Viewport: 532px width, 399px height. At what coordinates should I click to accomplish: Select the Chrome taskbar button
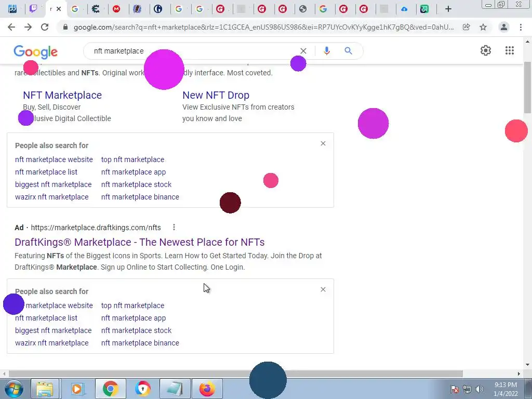pos(110,389)
